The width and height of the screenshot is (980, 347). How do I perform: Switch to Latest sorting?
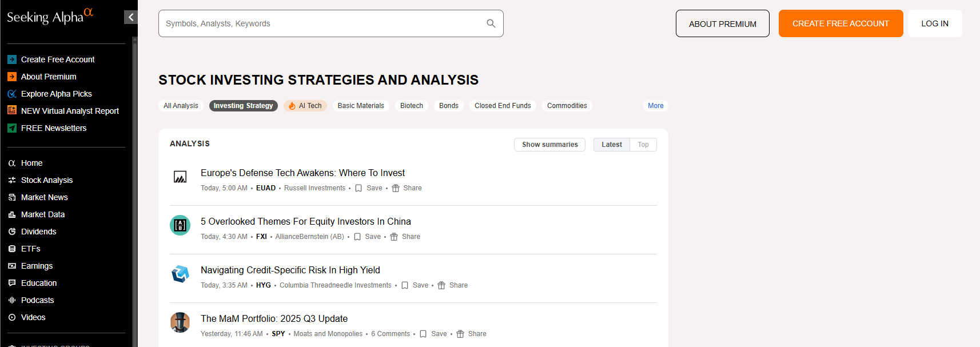coord(612,145)
